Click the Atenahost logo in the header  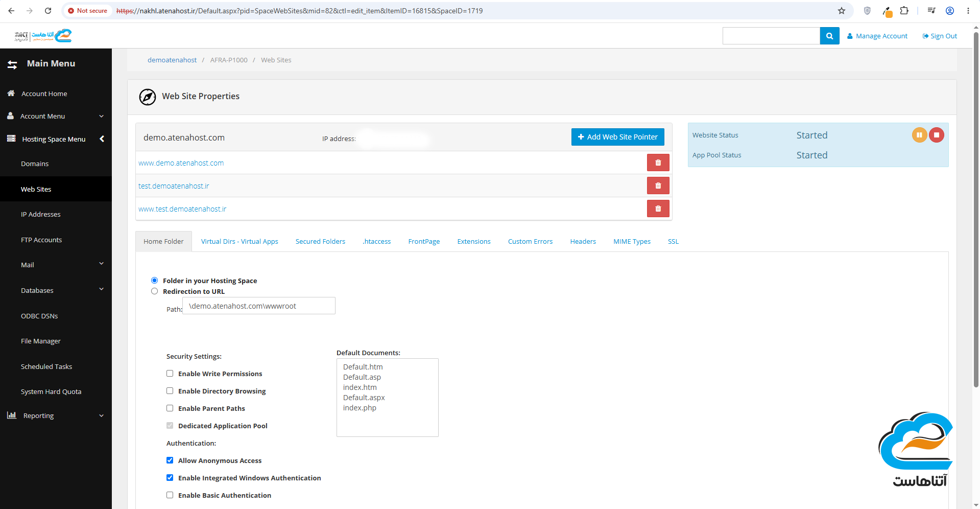pyautogui.click(x=43, y=36)
